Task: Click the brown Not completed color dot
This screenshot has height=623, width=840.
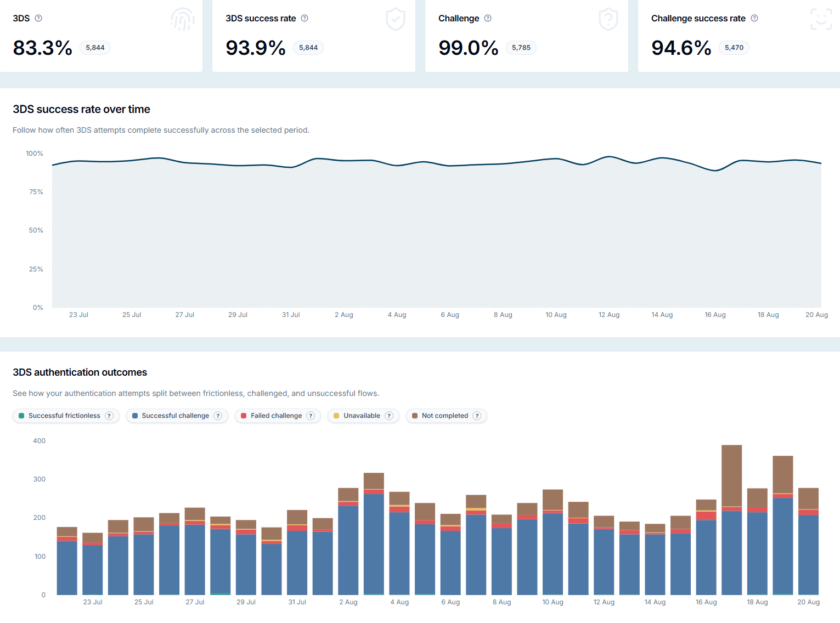Action: (x=415, y=416)
